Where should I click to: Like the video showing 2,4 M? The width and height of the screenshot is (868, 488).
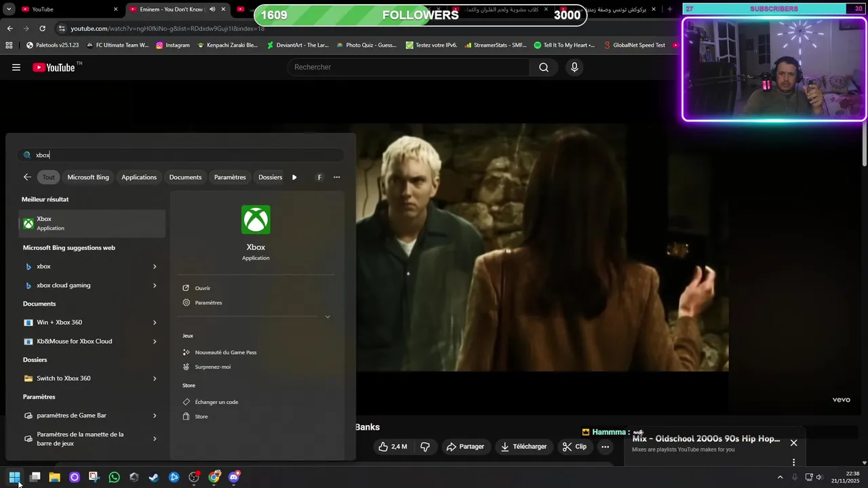coord(393,447)
